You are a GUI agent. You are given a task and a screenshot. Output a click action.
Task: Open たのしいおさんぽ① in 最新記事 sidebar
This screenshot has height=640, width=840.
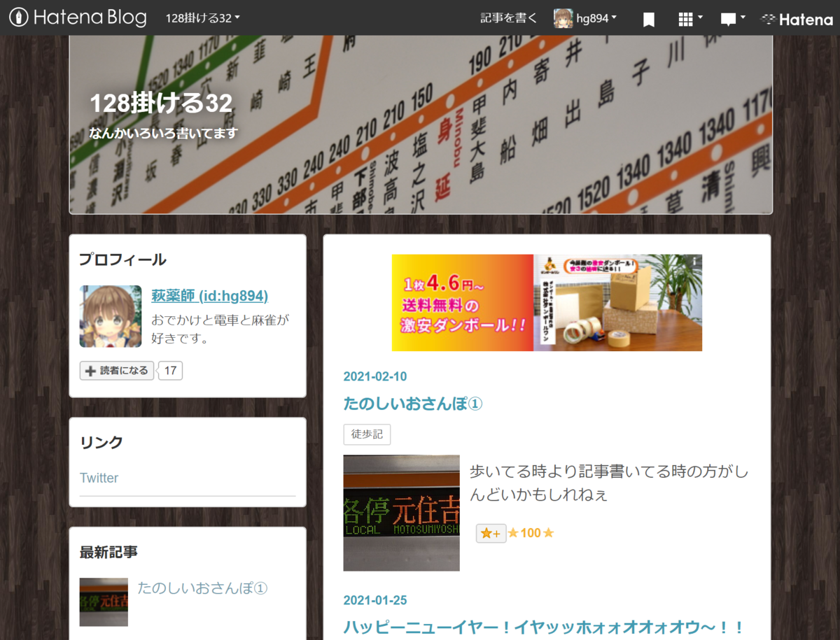[203, 588]
